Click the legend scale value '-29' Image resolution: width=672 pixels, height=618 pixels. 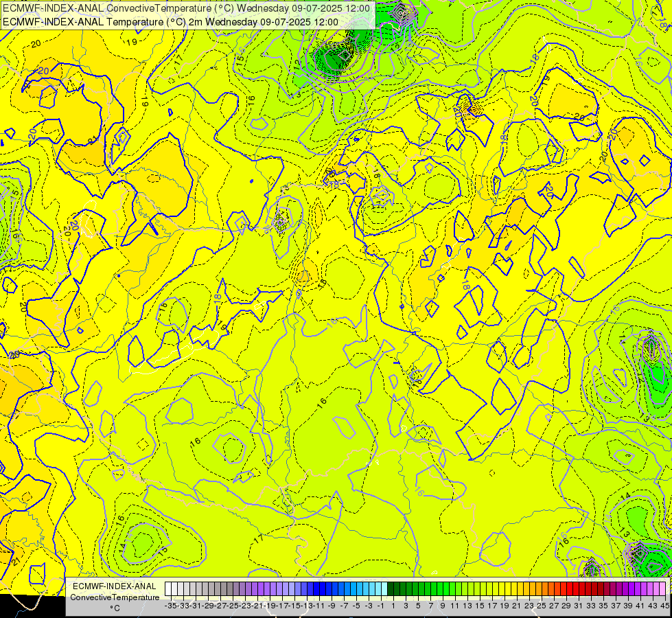click(x=208, y=606)
